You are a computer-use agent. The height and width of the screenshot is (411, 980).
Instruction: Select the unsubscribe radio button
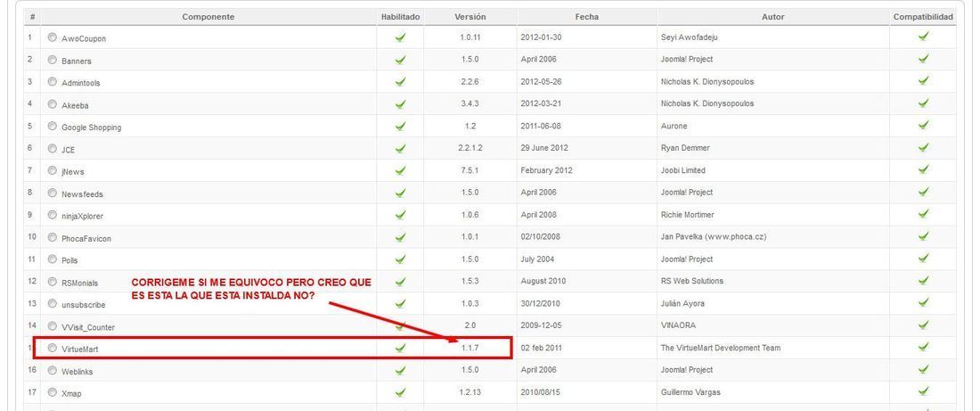pyautogui.click(x=53, y=303)
